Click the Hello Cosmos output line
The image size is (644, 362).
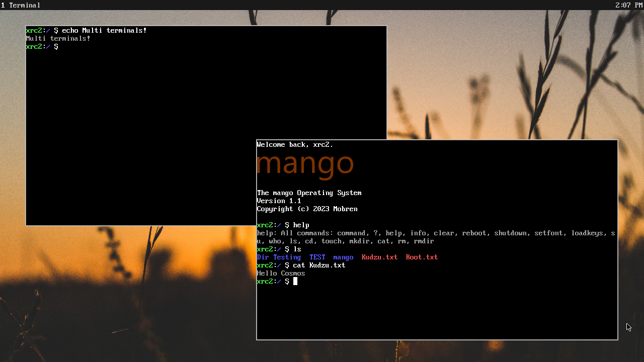281,273
